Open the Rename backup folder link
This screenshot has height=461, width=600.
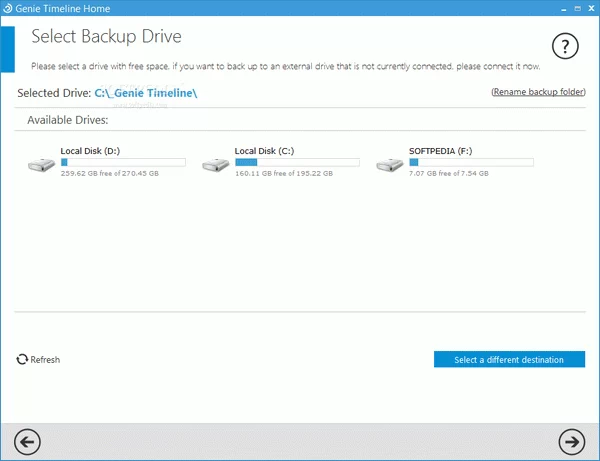point(538,92)
